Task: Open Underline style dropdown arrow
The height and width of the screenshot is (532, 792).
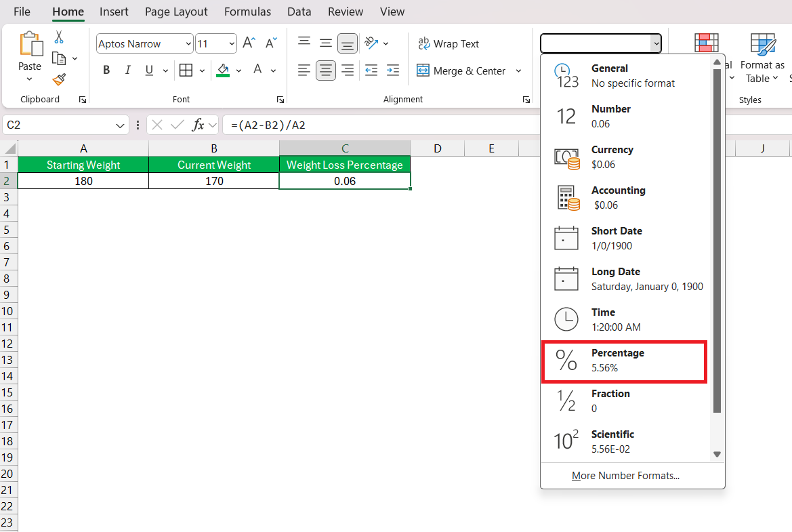Action: [165, 70]
